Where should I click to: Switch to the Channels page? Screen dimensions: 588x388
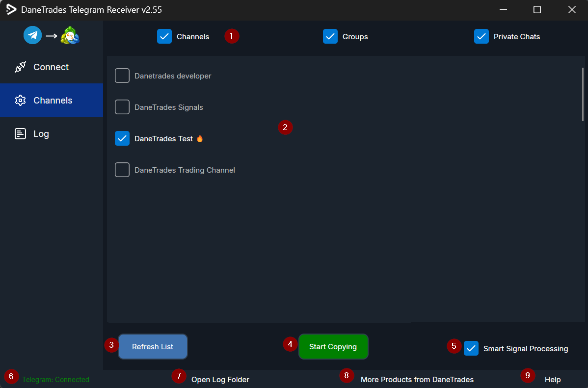(52, 100)
